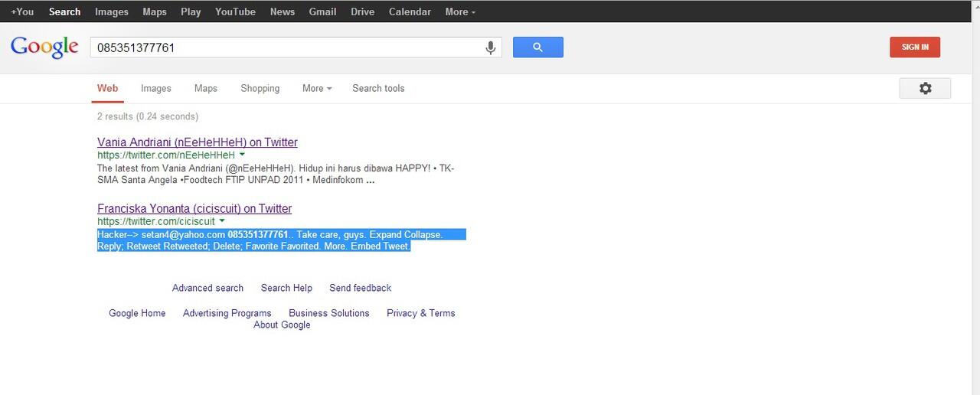This screenshot has height=395, width=980.
Task: Select the Web search tab
Action: [108, 88]
